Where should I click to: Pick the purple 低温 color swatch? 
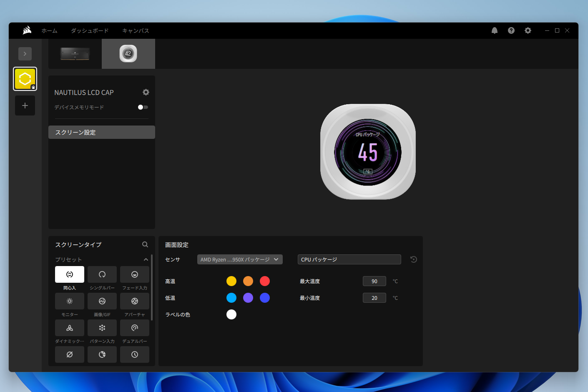click(x=248, y=298)
